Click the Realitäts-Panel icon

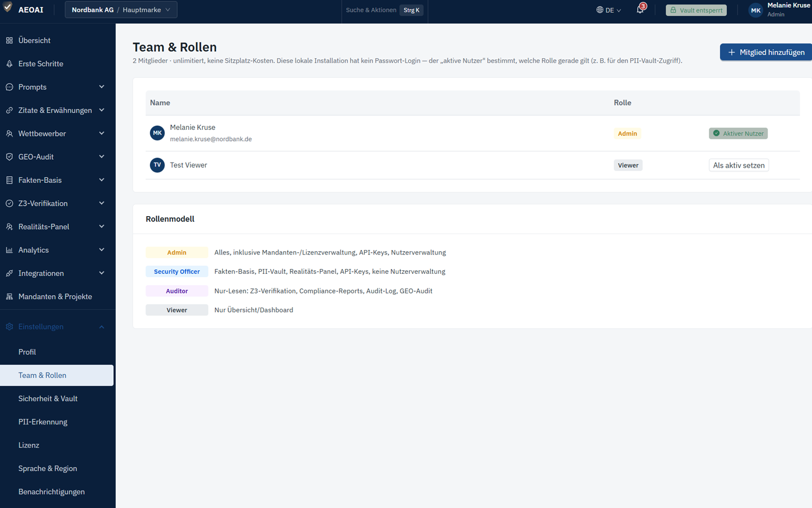[9, 227]
